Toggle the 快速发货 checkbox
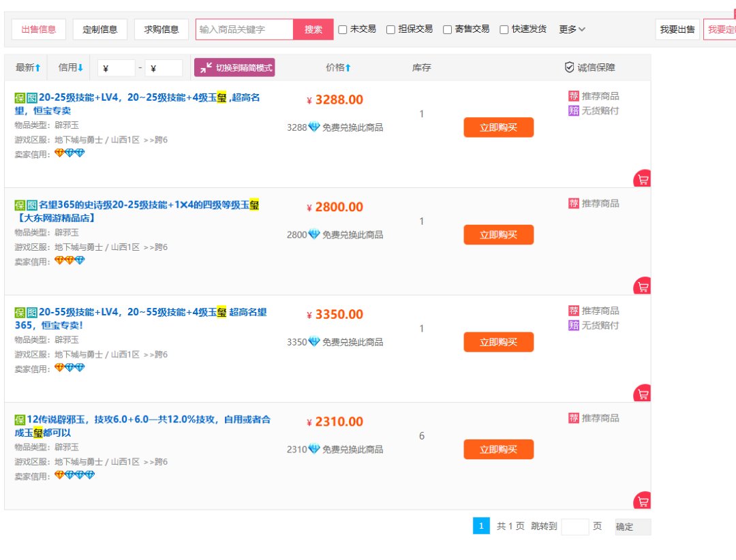 504,29
